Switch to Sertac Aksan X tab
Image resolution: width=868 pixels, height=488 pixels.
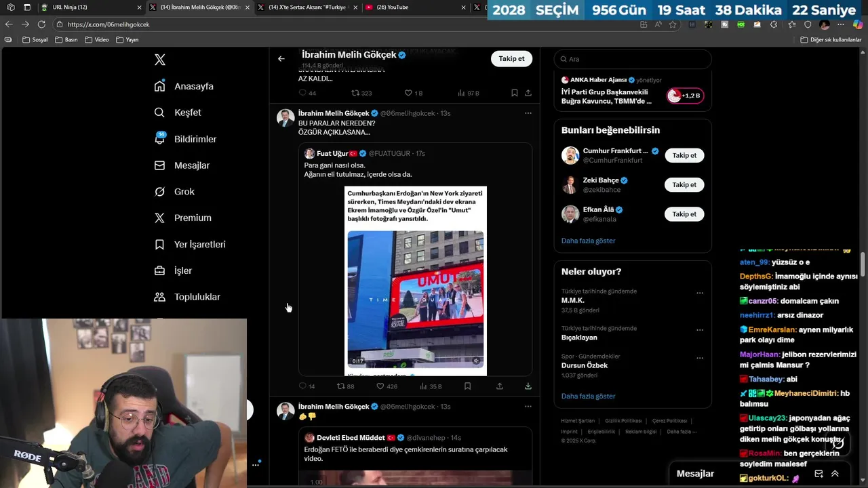click(307, 7)
